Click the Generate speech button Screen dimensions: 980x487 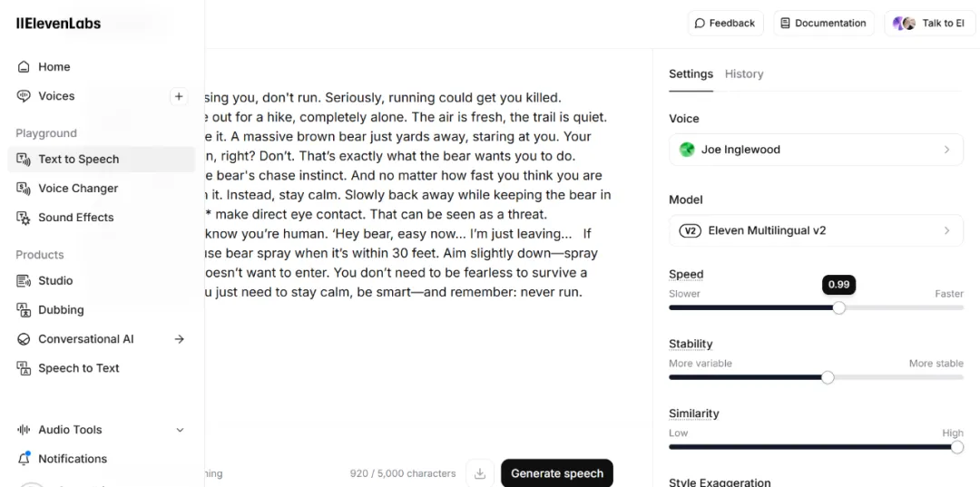[557, 473]
